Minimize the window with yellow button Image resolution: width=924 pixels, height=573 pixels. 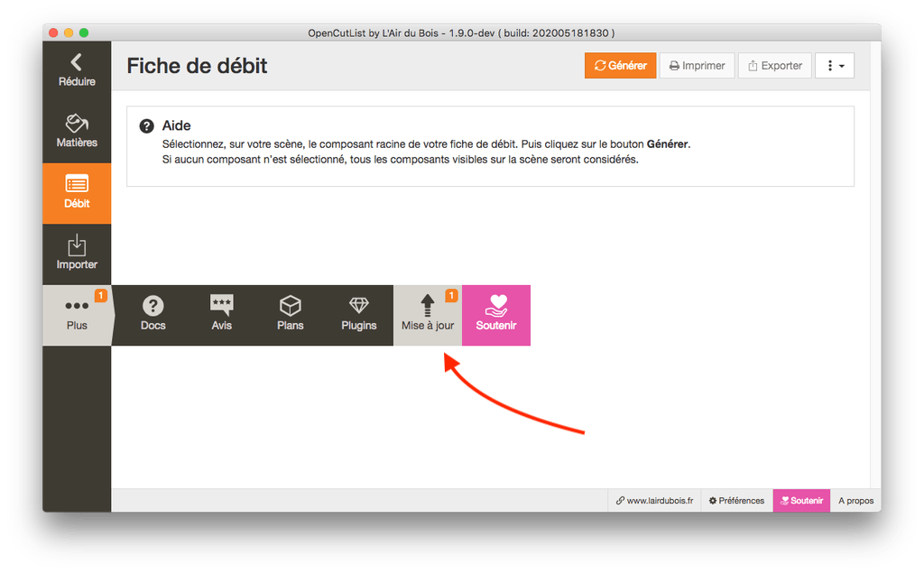tap(69, 32)
